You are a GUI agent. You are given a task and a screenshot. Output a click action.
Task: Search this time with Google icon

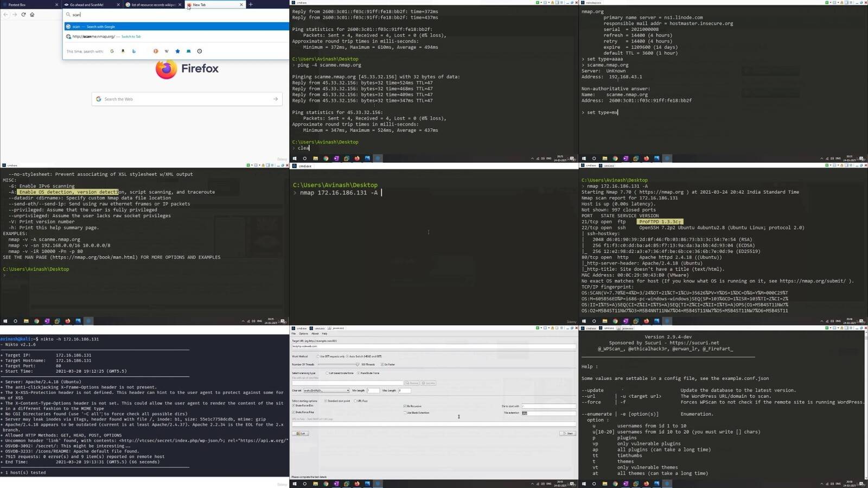pyautogui.click(x=112, y=51)
